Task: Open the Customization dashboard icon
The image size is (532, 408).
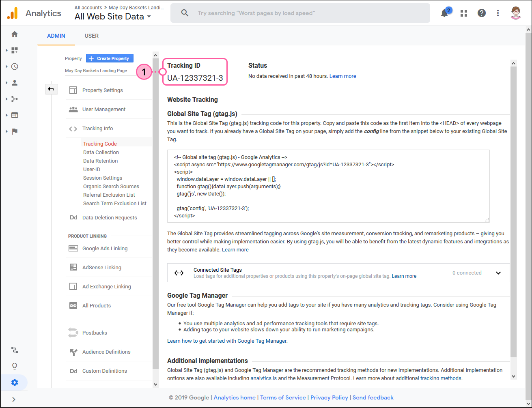Action: click(15, 50)
